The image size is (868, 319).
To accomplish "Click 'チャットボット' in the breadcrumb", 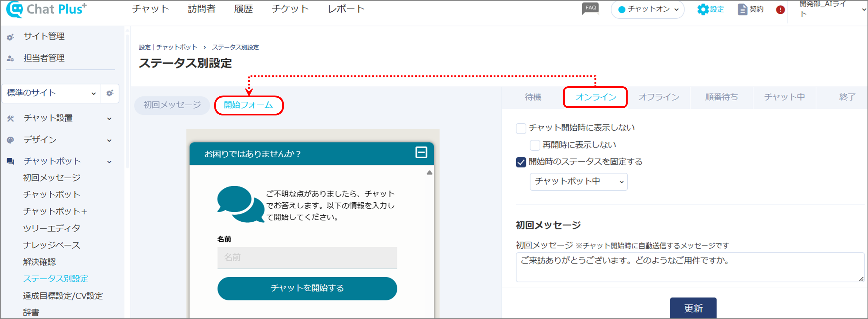I will pyautogui.click(x=177, y=47).
